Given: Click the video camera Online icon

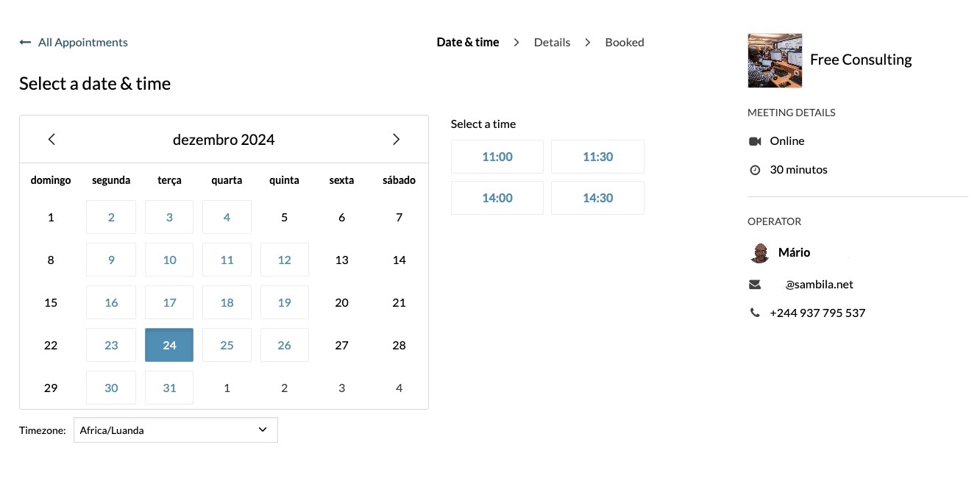Looking at the screenshot, I should click(x=754, y=141).
